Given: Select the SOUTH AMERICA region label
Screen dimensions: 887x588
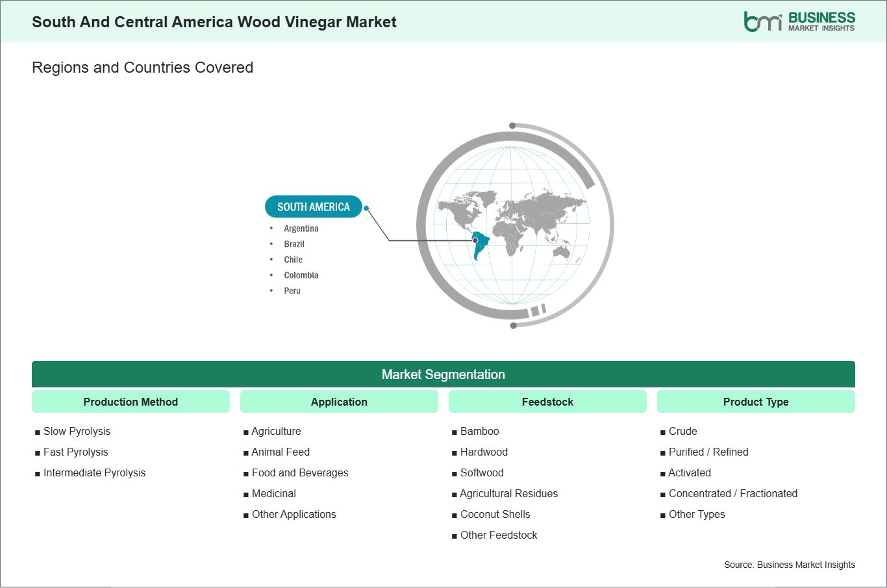Looking at the screenshot, I should point(314,207).
